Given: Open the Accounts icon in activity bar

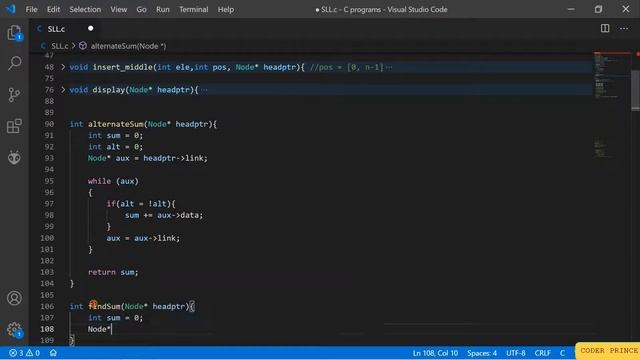Looking at the screenshot, I should point(14,298).
